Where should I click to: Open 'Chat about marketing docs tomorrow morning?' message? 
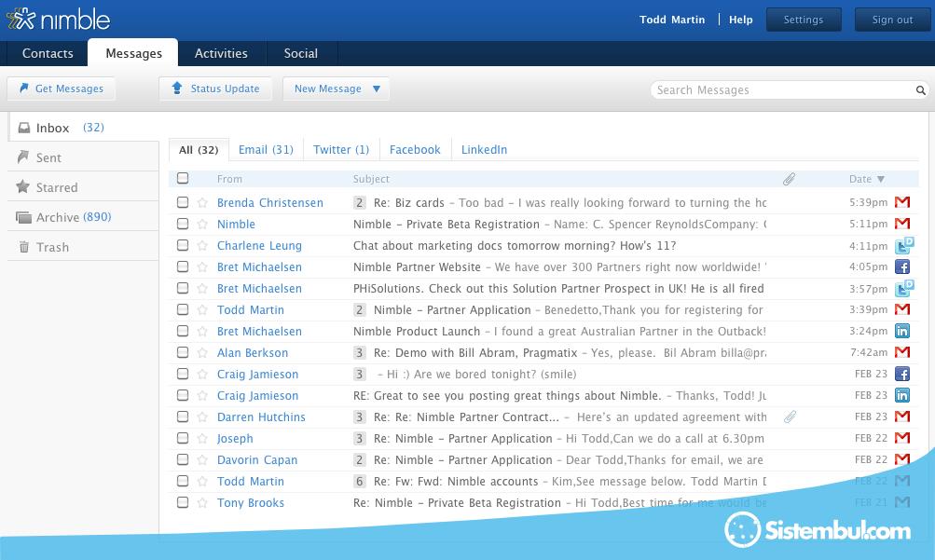(x=515, y=245)
